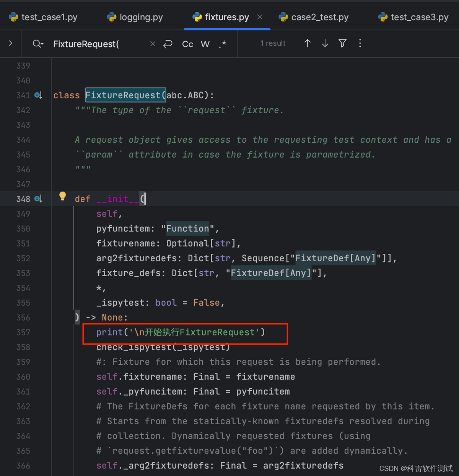Screen dimensions: 459x476
Task: Open the search filter funnel options
Action: [342, 44]
